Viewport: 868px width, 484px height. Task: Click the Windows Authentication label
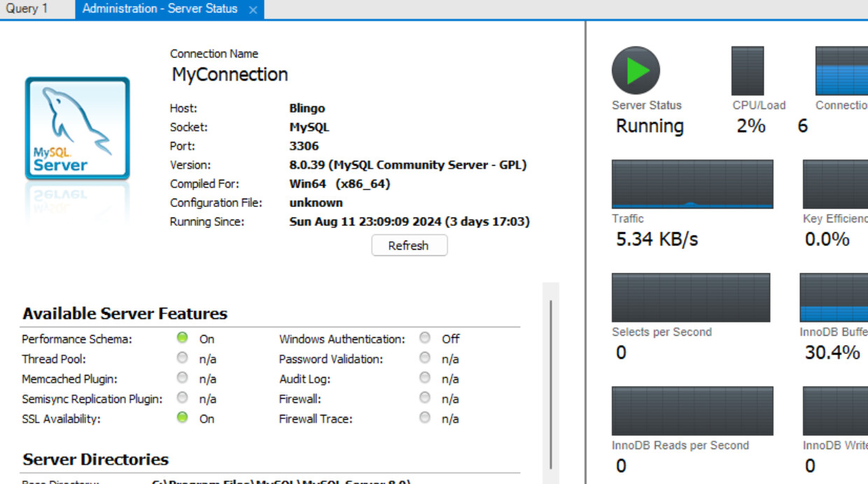point(342,339)
